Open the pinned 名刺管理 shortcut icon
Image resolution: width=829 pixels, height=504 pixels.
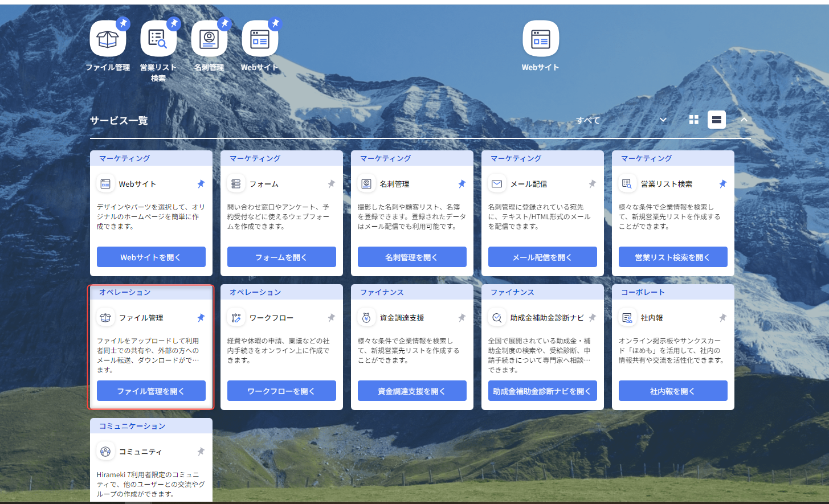point(209,39)
